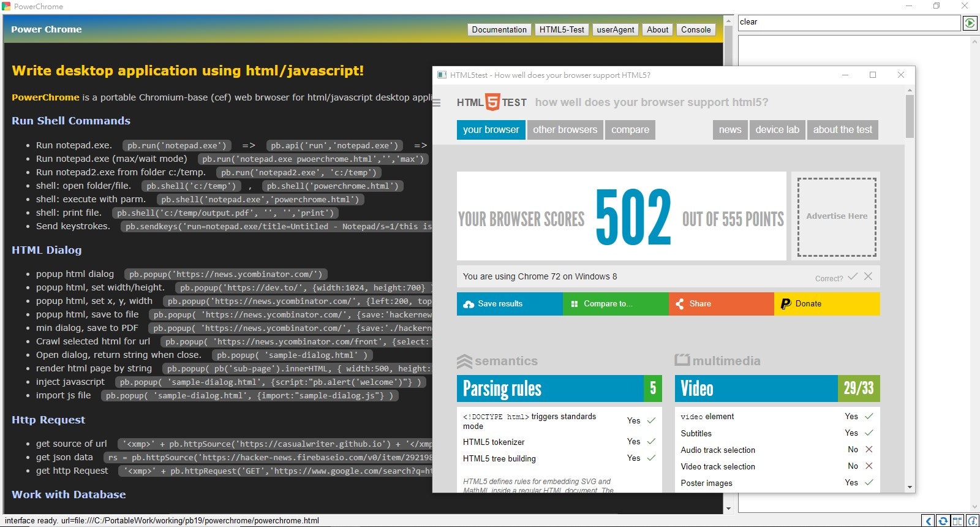Open the 'compare' tab
This screenshot has height=527, width=980.
click(630, 130)
